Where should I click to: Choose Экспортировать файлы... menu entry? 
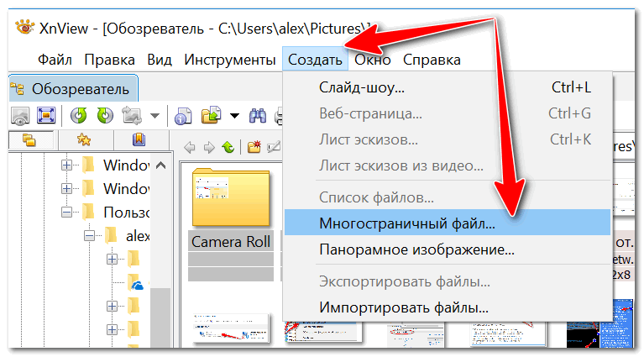[448, 282]
